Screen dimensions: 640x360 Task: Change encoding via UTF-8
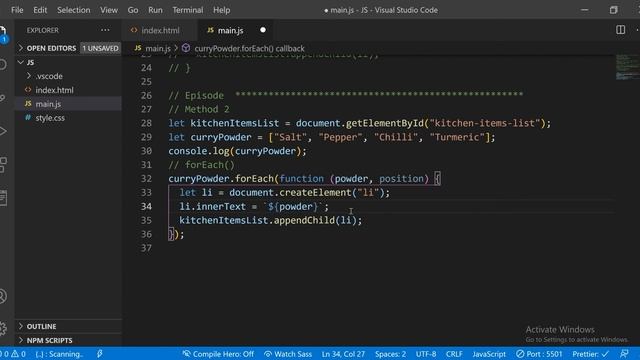click(x=426, y=354)
